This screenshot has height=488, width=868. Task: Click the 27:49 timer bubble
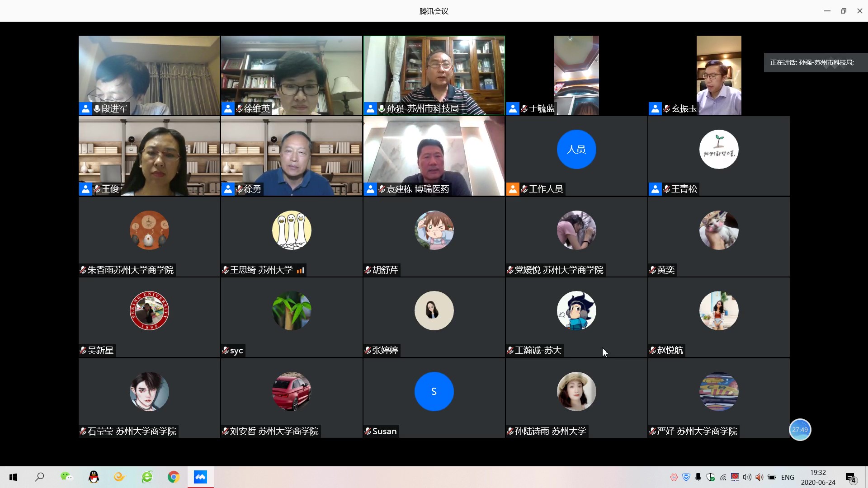click(800, 430)
